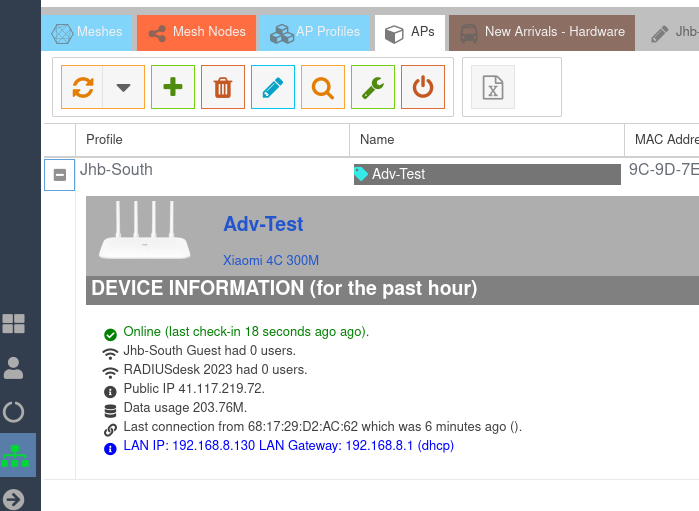The image size is (699, 511).
Task: Click the red power restart icon
Action: (423, 88)
